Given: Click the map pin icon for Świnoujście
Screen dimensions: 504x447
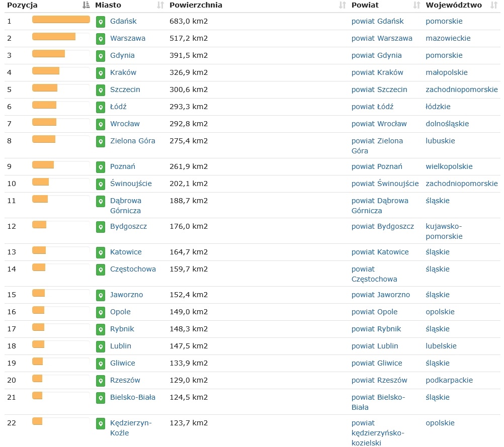Looking at the screenshot, I should [x=101, y=184].
